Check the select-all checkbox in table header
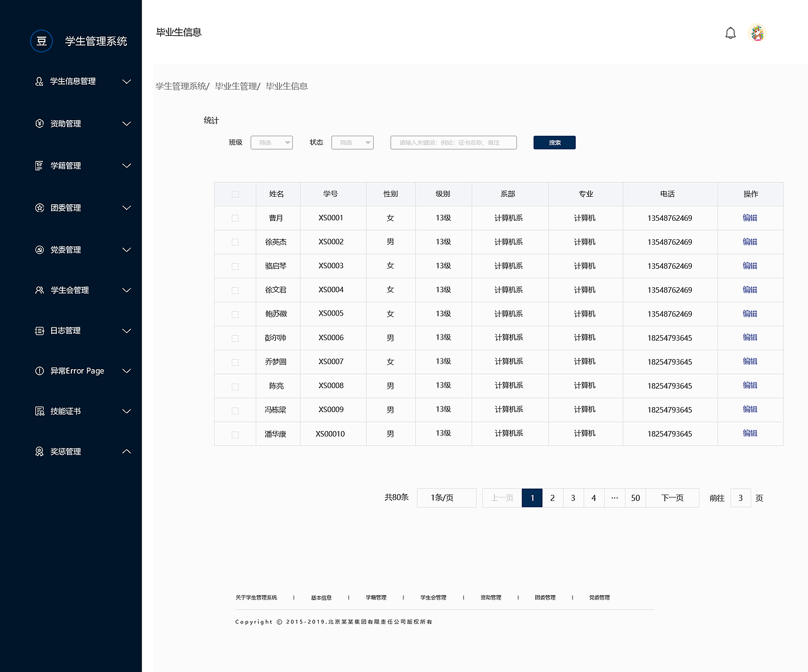This screenshot has height=672, width=808. (235, 194)
